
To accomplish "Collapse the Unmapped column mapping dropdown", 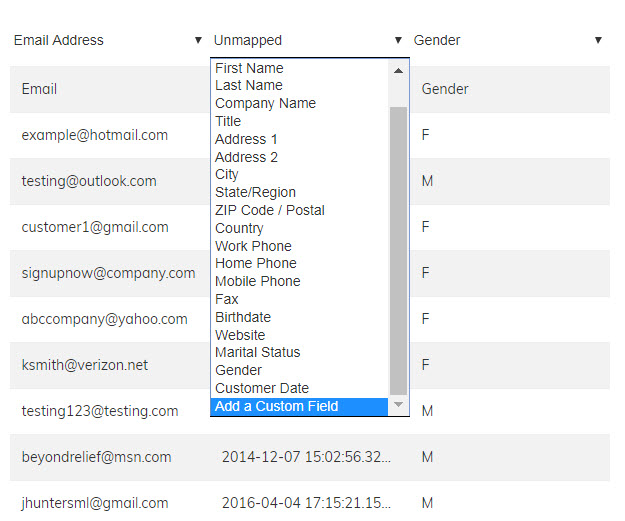I will pyautogui.click(x=307, y=40).
